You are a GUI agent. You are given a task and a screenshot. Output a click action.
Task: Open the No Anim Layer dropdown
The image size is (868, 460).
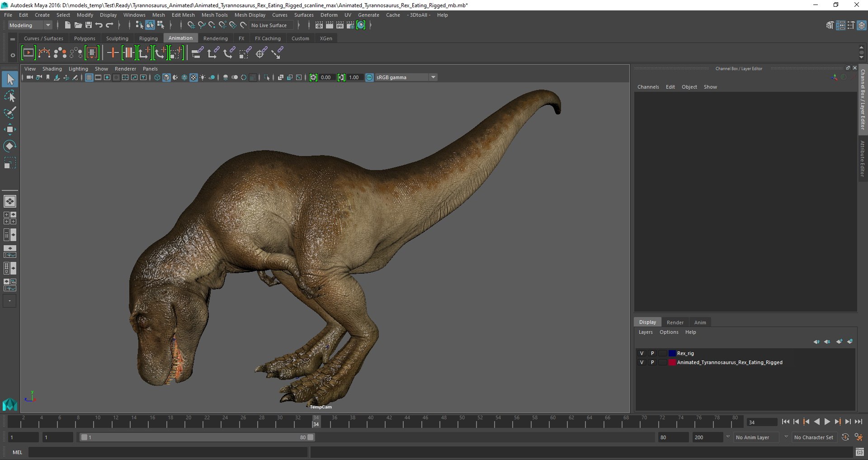[757, 437]
